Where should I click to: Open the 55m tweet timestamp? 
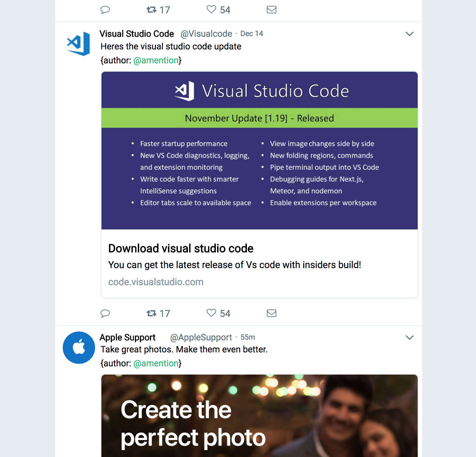[248, 337]
